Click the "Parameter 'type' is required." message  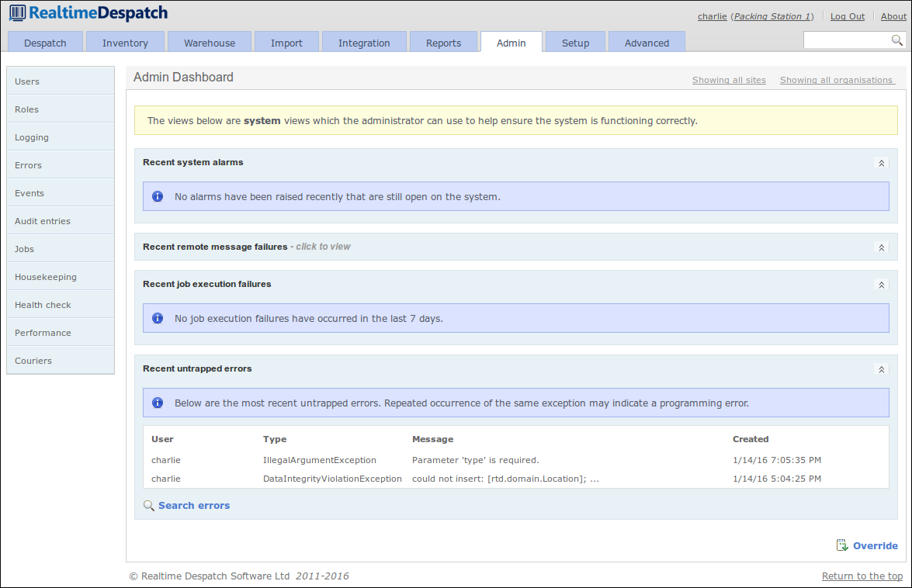pos(475,460)
